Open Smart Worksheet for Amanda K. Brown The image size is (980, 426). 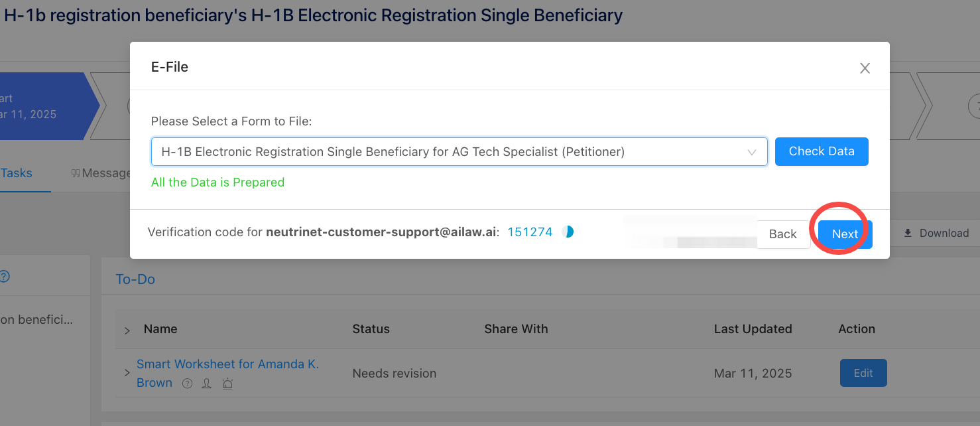(x=227, y=364)
